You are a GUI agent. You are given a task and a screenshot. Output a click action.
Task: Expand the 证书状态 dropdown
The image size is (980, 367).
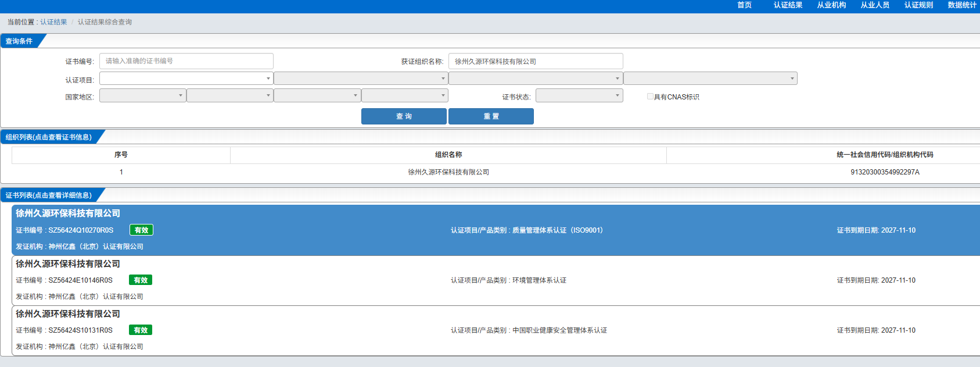point(579,95)
